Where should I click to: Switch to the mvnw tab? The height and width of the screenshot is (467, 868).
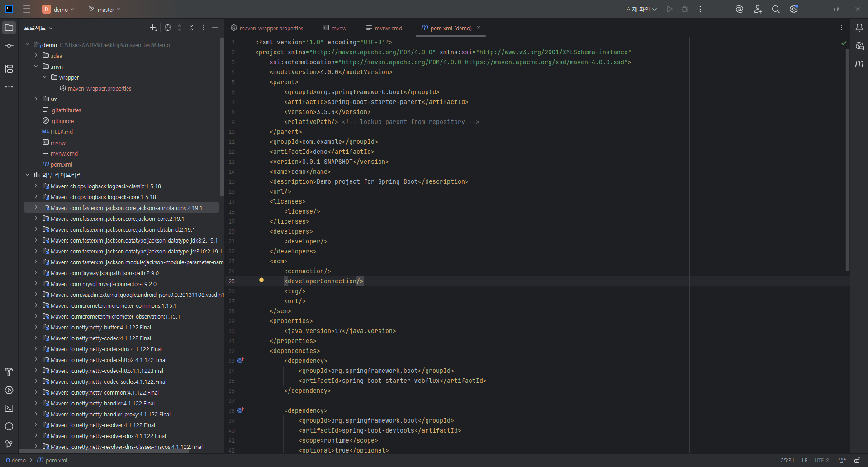335,28
